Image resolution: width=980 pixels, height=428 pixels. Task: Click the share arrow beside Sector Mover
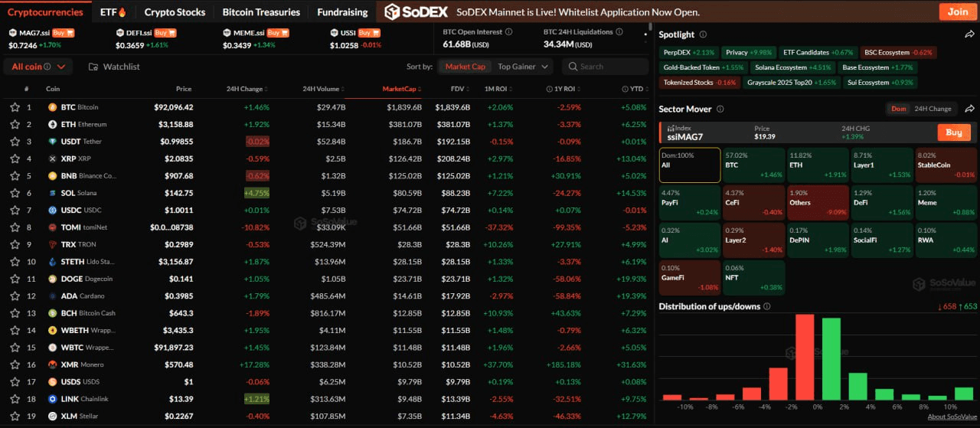point(969,109)
